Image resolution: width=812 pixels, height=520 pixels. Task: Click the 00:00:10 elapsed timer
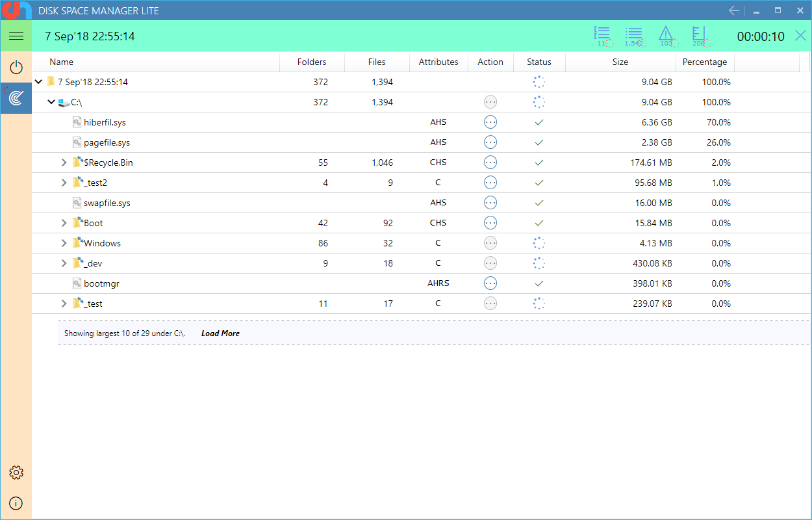[761, 36]
